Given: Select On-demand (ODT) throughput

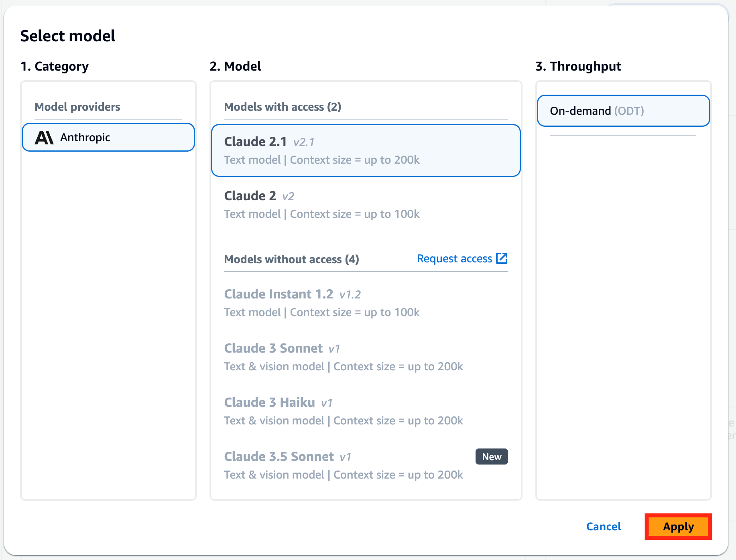Looking at the screenshot, I should click(x=623, y=111).
